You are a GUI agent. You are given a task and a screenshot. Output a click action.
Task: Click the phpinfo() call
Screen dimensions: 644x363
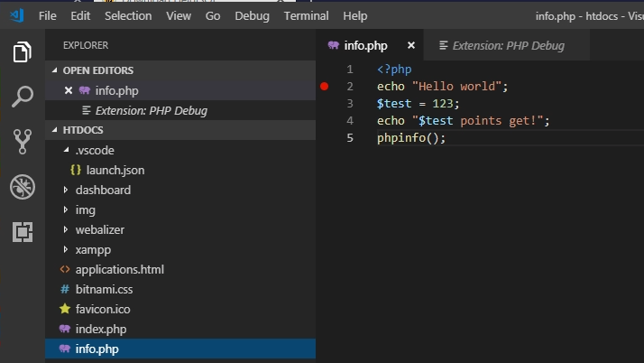(x=411, y=138)
